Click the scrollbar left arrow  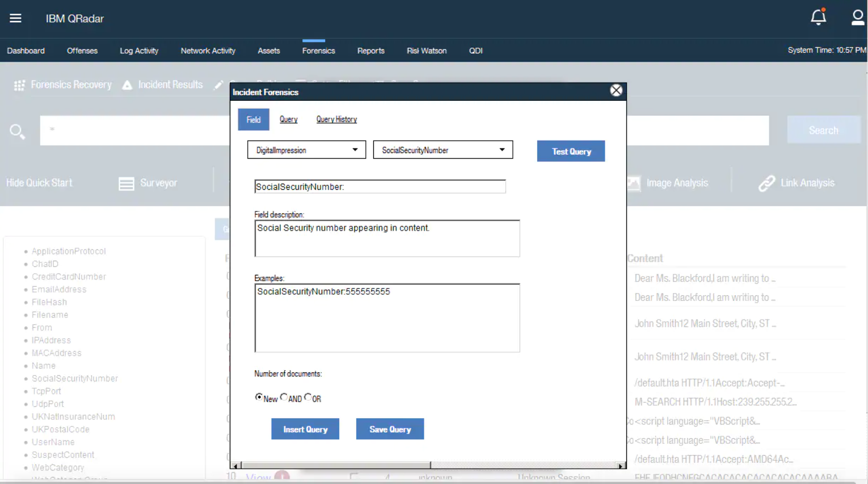(x=236, y=465)
